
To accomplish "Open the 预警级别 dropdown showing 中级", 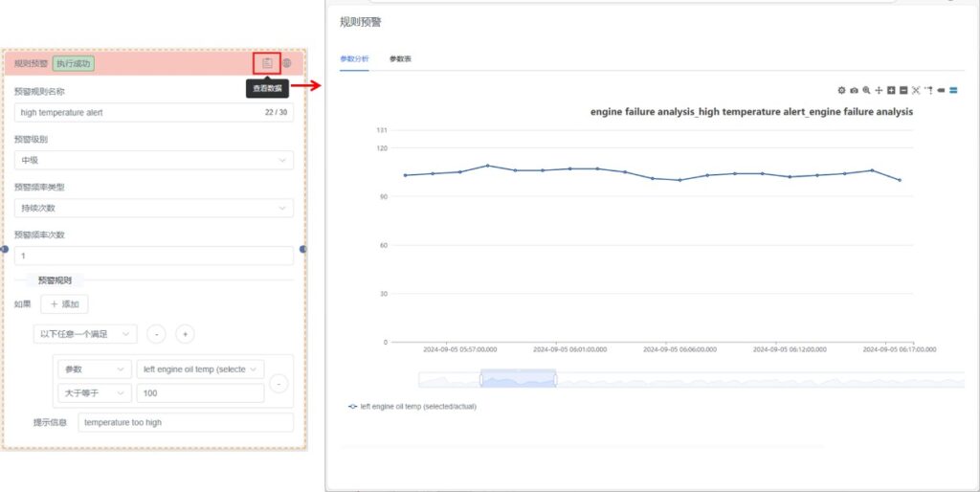I will pyautogui.click(x=154, y=160).
